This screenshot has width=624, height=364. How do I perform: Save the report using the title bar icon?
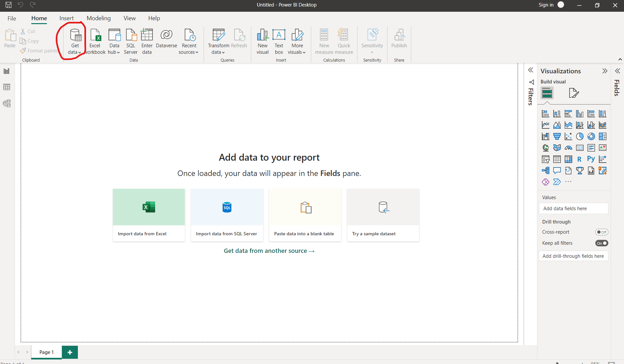pos(8,5)
